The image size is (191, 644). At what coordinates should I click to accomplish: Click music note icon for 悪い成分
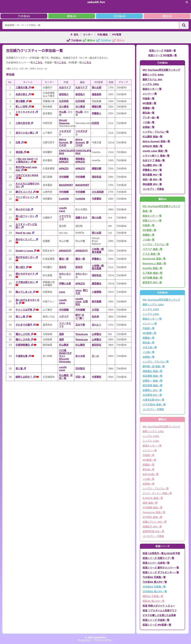pyautogui.click(x=27, y=267)
